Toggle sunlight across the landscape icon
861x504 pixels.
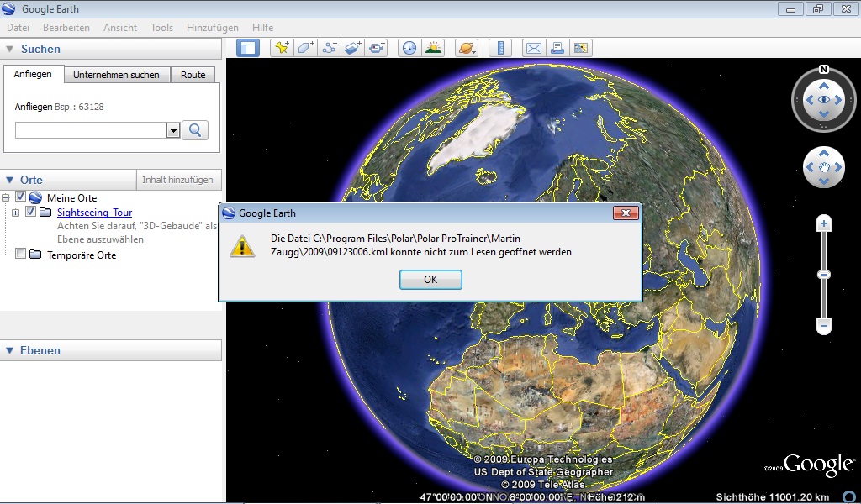[433, 48]
